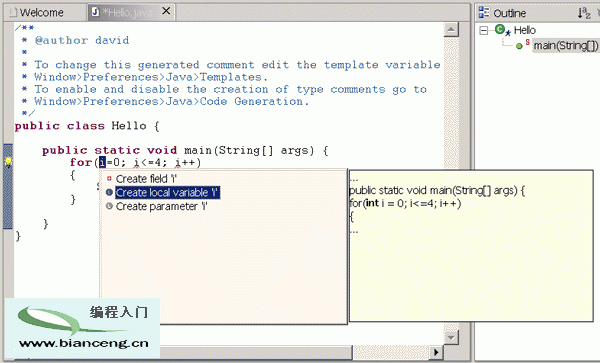Click the highlighted variable i in for loop
Image resolution: width=600 pixels, height=363 pixels.
point(102,162)
